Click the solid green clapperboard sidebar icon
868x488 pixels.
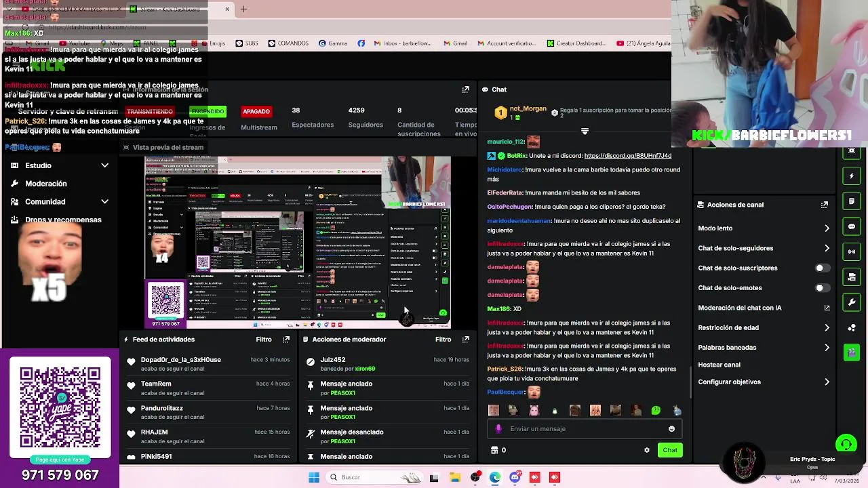tap(852, 352)
